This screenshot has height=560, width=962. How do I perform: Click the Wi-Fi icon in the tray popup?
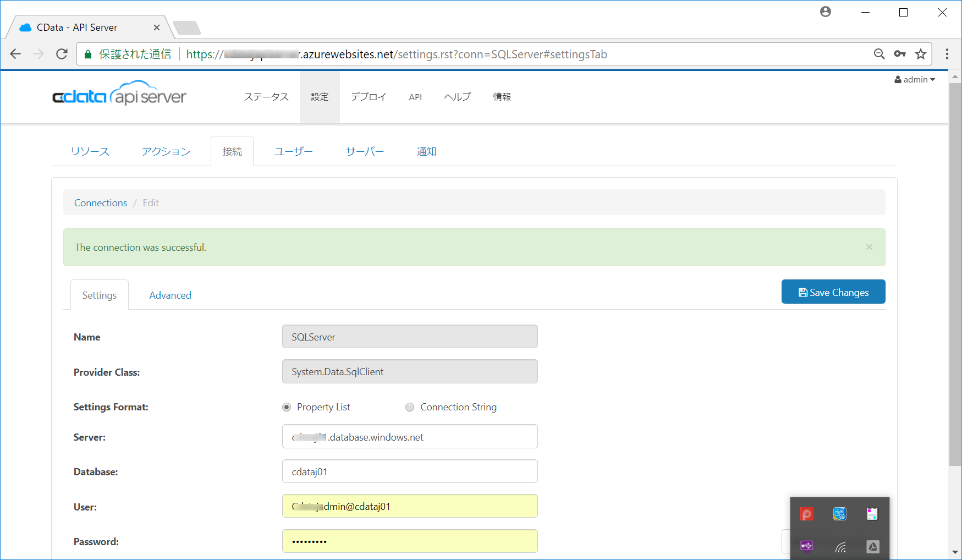pyautogui.click(x=840, y=546)
